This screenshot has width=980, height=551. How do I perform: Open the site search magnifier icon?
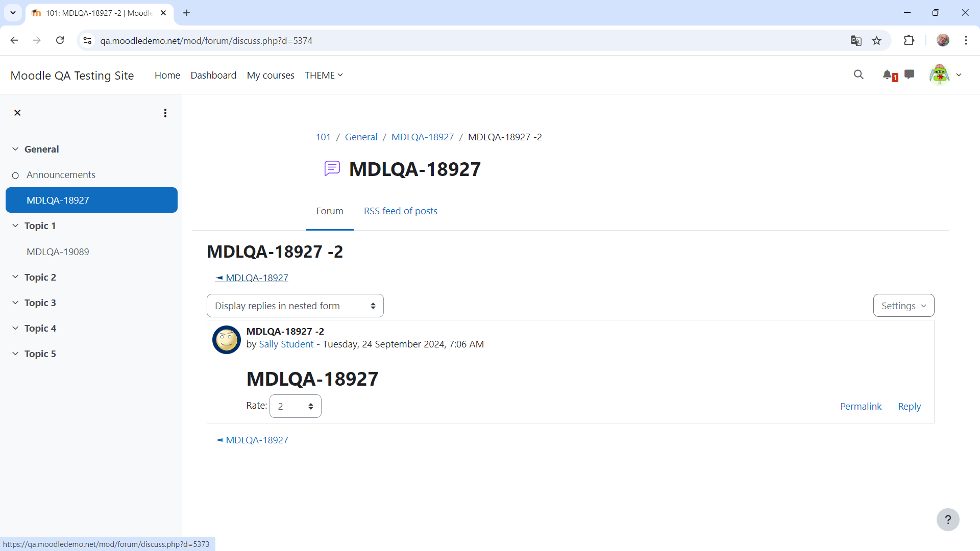859,75
